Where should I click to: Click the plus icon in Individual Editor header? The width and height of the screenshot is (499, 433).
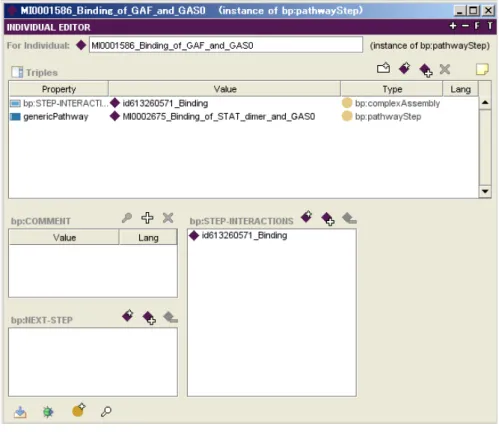(453, 26)
